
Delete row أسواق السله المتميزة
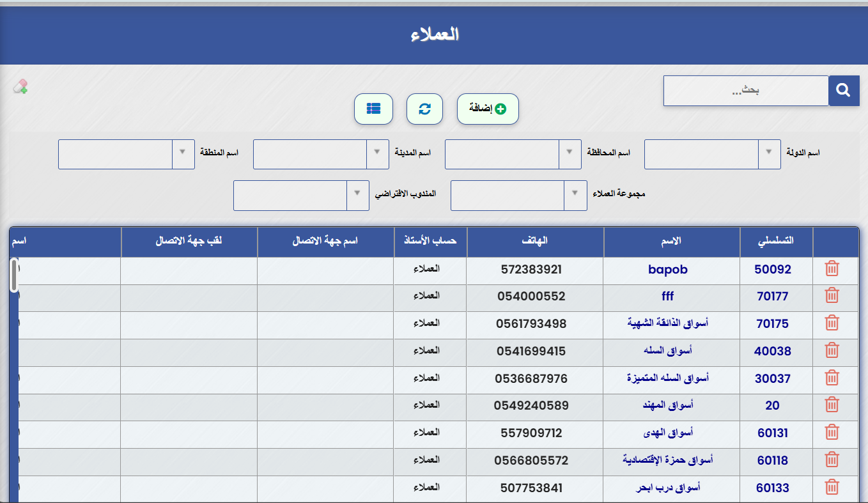(x=832, y=378)
